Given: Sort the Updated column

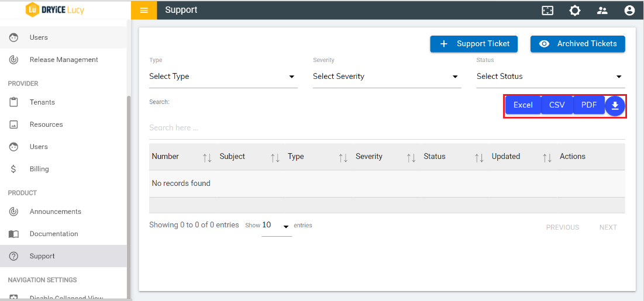Looking at the screenshot, I should pos(547,157).
